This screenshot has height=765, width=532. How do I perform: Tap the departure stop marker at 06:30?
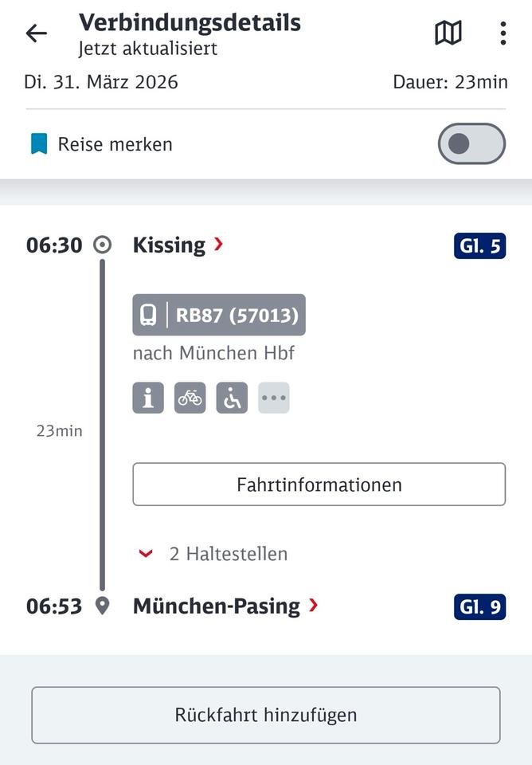tap(102, 245)
